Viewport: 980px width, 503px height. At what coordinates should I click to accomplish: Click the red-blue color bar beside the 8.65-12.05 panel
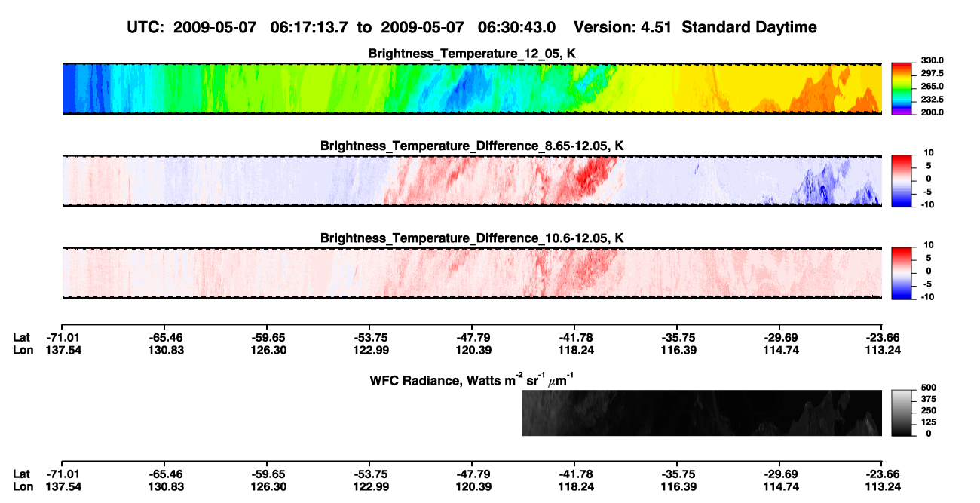pos(902,180)
